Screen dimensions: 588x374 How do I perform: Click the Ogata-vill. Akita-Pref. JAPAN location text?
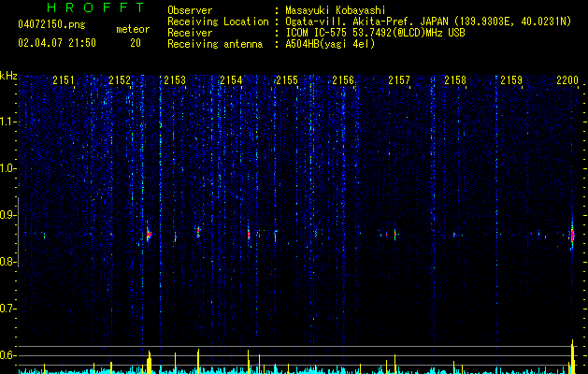pos(428,22)
